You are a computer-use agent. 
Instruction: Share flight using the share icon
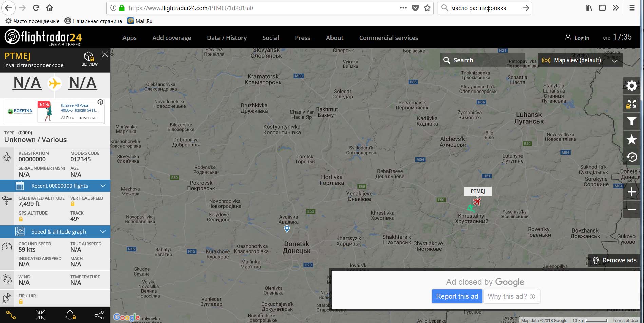click(x=99, y=315)
